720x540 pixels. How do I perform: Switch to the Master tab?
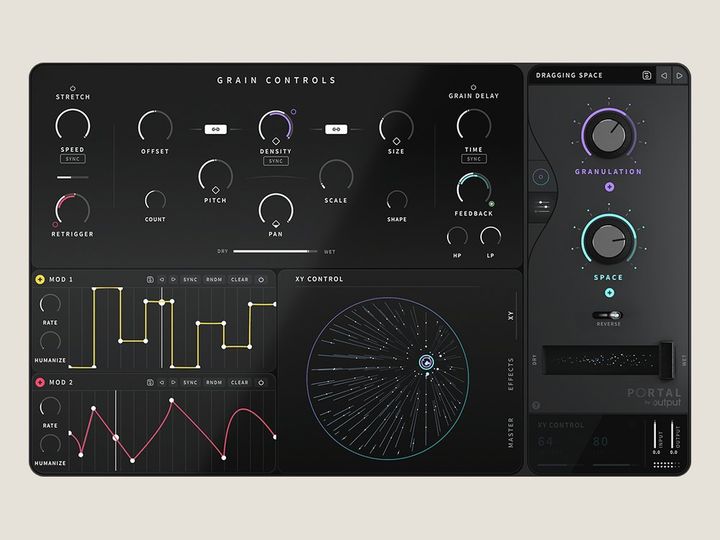coord(511,432)
